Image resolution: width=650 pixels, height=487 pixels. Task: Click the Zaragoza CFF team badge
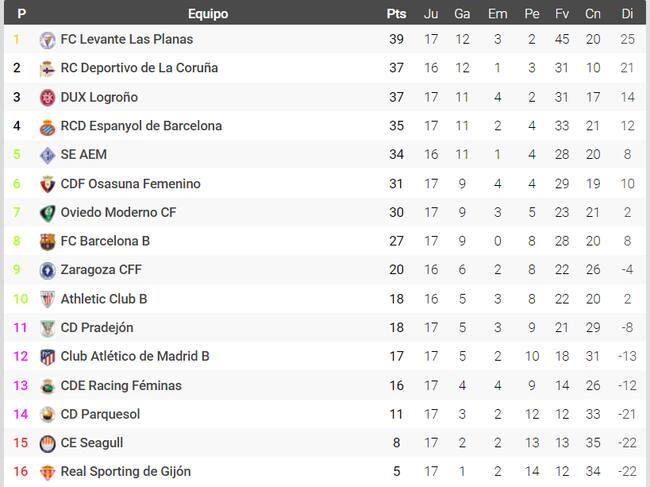pos(47,270)
